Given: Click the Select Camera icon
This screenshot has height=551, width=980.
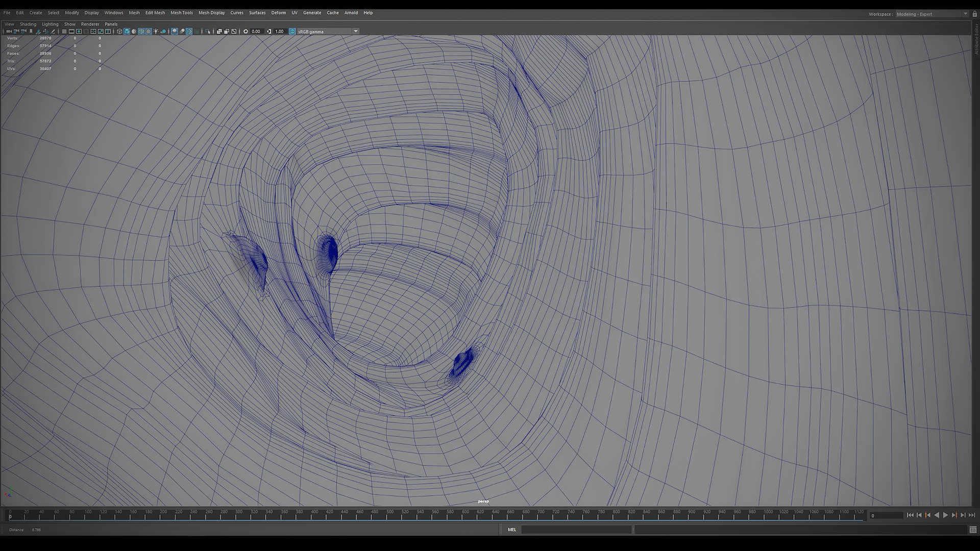Looking at the screenshot, I should [9, 31].
